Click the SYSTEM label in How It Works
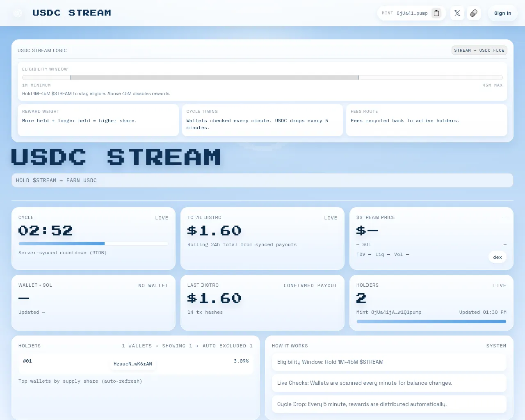Screen dimensions: 525x420 (x=496, y=346)
